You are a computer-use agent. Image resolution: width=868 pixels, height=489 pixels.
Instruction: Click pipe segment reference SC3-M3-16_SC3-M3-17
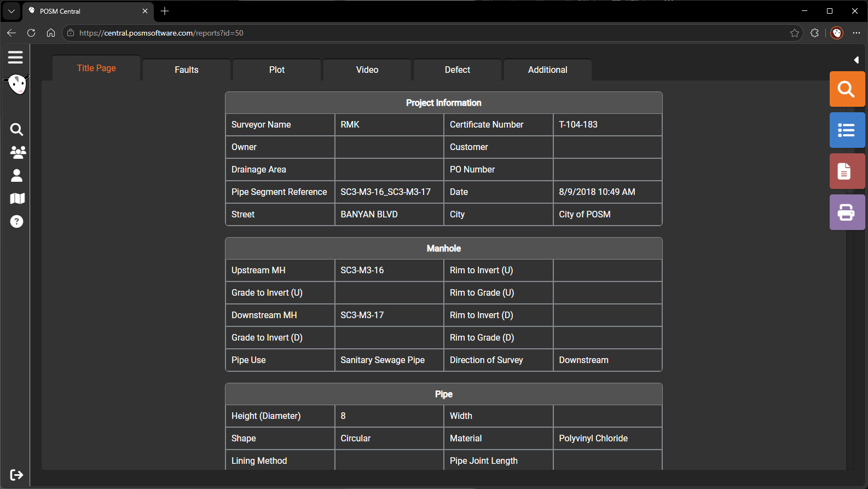click(386, 192)
